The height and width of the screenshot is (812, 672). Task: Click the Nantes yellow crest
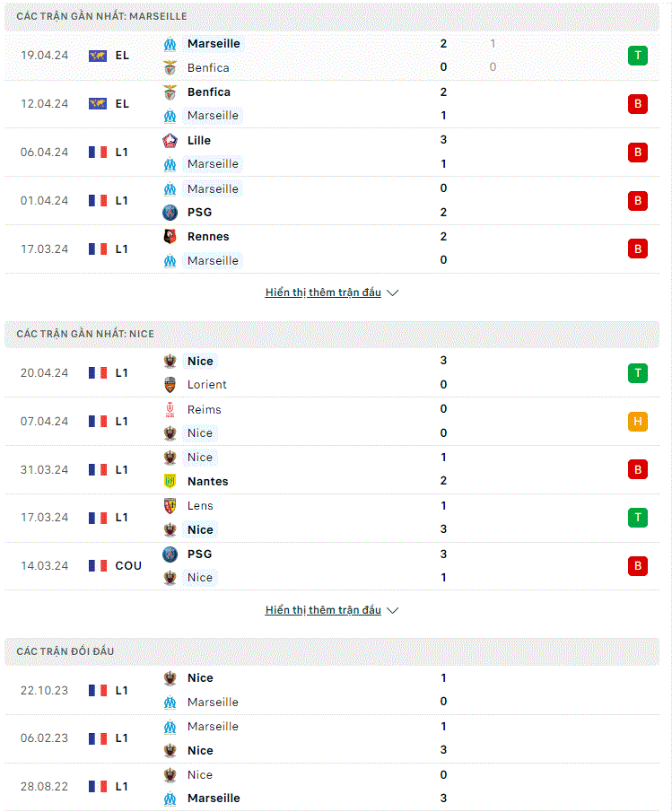tap(170, 481)
